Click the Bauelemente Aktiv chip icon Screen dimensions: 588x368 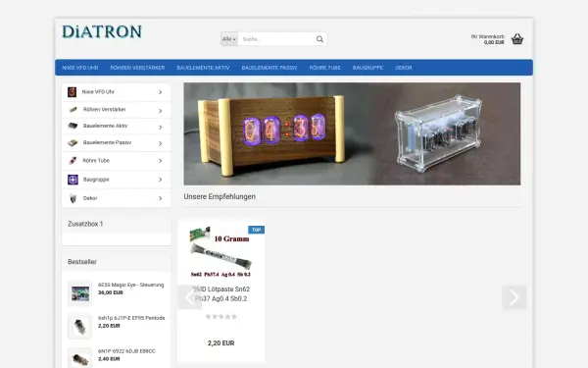pyautogui.click(x=73, y=126)
